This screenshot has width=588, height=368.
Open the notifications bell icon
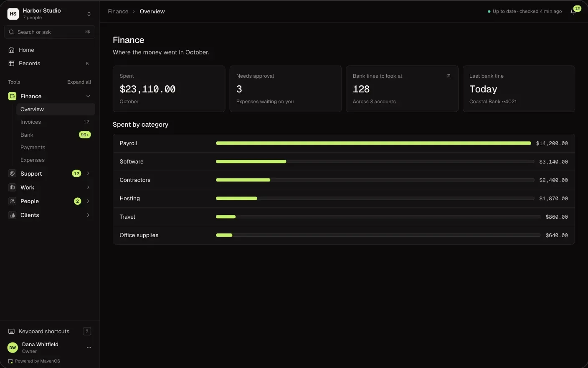click(x=573, y=12)
